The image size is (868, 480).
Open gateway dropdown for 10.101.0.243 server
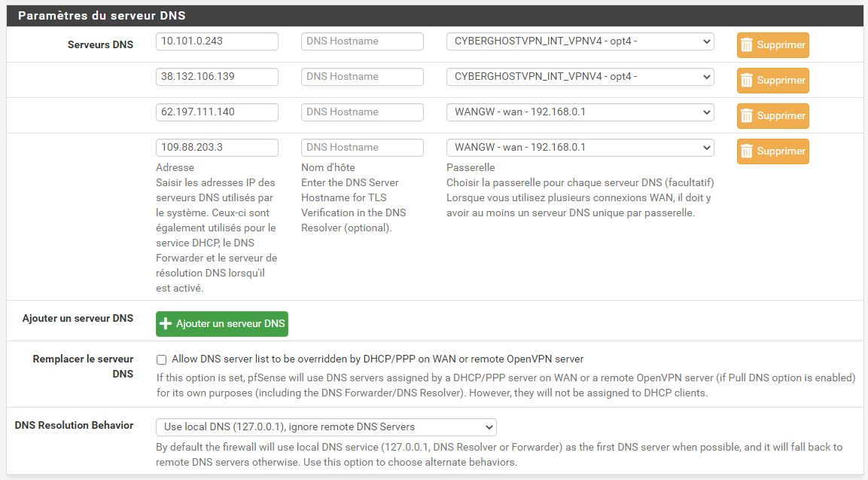(580, 41)
